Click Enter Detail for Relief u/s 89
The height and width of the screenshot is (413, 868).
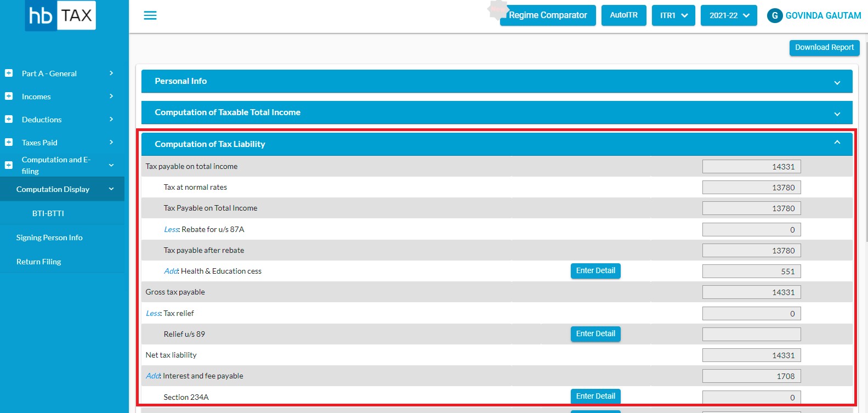(x=595, y=334)
